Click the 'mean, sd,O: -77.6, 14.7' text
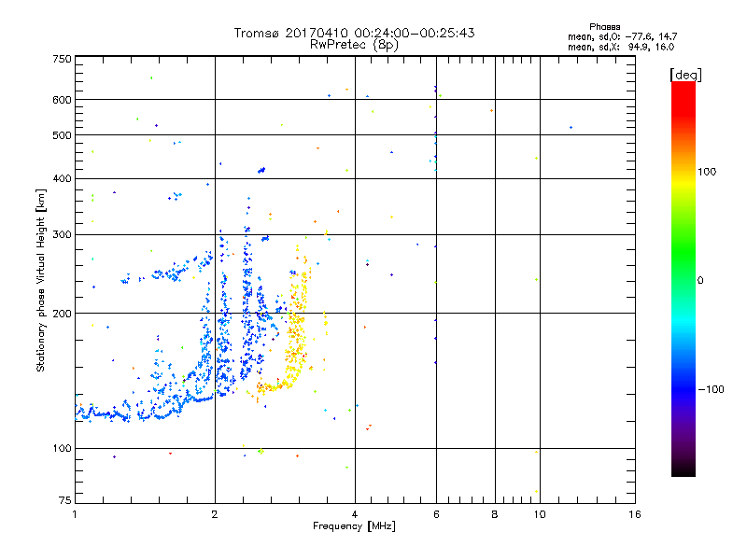Image resolution: width=747 pixels, height=560 pixels. point(622,36)
